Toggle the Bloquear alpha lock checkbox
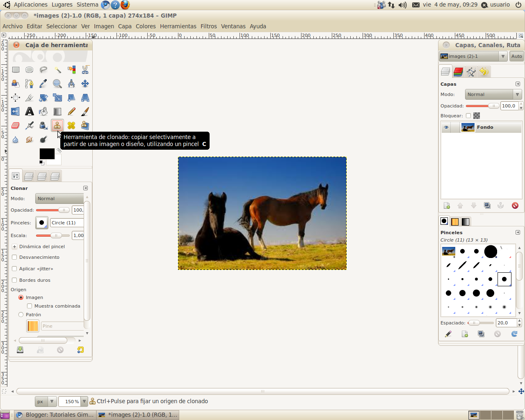Viewport: 525px width, 420px height. [x=468, y=116]
